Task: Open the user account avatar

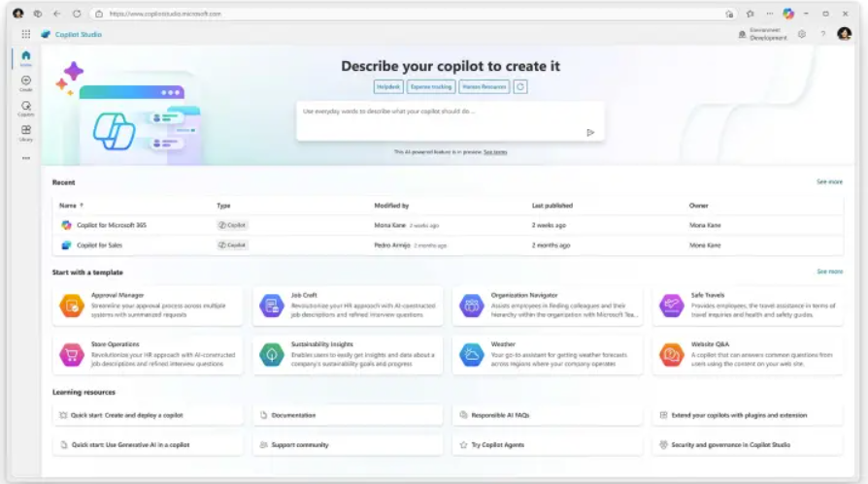Action: tap(844, 34)
